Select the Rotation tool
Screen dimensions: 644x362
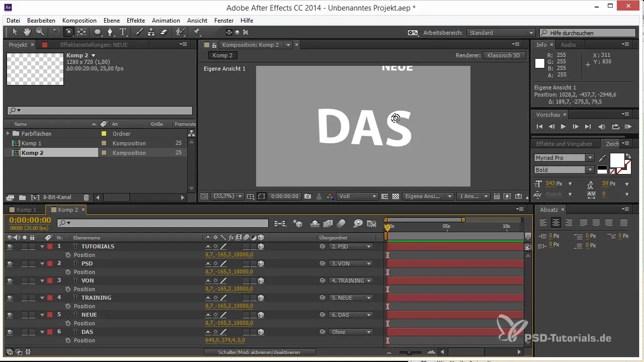click(56, 32)
